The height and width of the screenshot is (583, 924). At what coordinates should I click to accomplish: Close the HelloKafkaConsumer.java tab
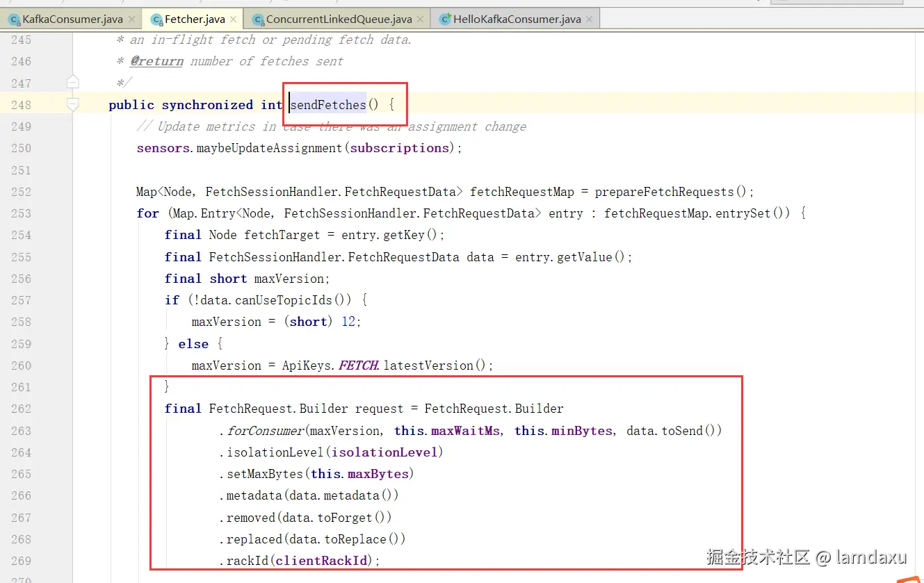point(590,19)
